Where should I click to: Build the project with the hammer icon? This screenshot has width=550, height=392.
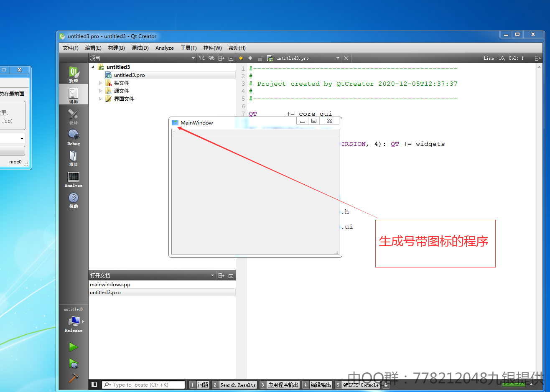click(x=74, y=378)
